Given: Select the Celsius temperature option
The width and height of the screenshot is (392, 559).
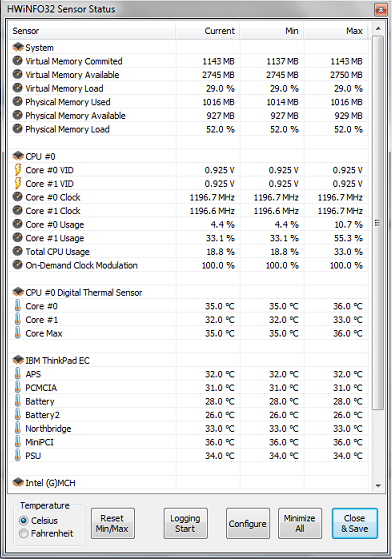Looking at the screenshot, I should tap(24, 520).
